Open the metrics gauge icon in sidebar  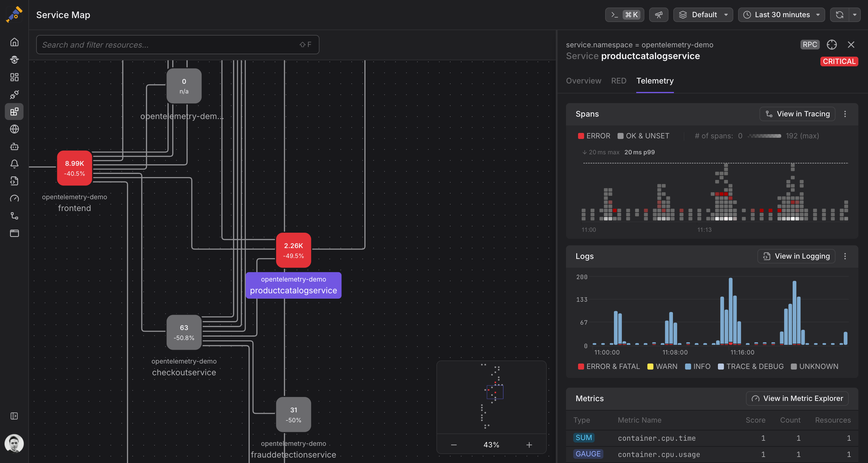pos(14,198)
